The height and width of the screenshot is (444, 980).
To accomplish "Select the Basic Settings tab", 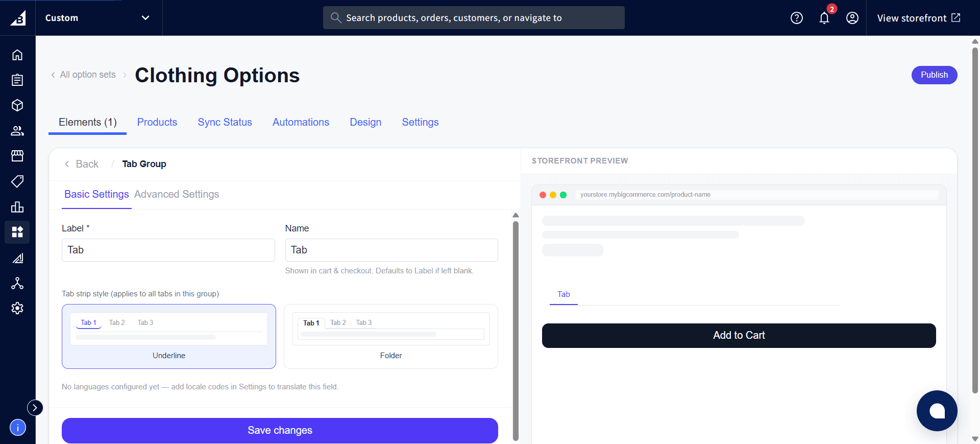I will click(x=96, y=194).
